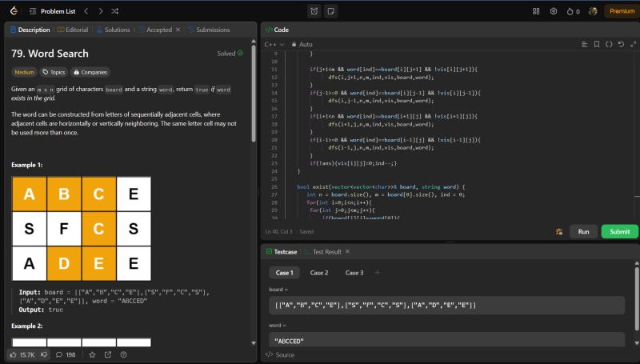Click the board testcase input field
The image size is (640, 364).
click(x=447, y=305)
